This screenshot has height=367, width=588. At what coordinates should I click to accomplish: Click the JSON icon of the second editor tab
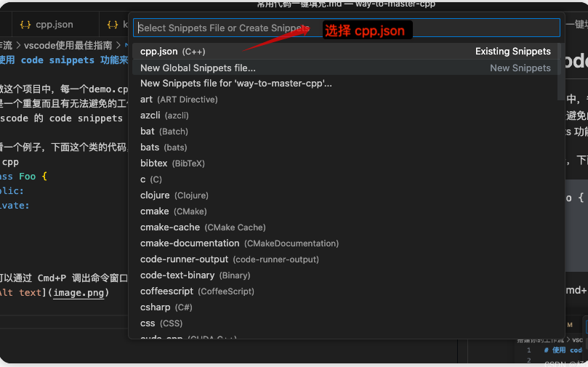tap(112, 25)
